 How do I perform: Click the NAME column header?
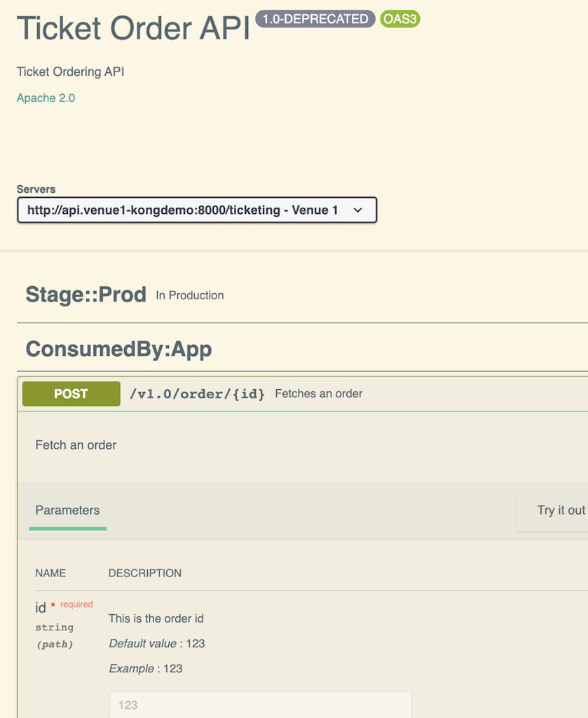click(x=50, y=573)
